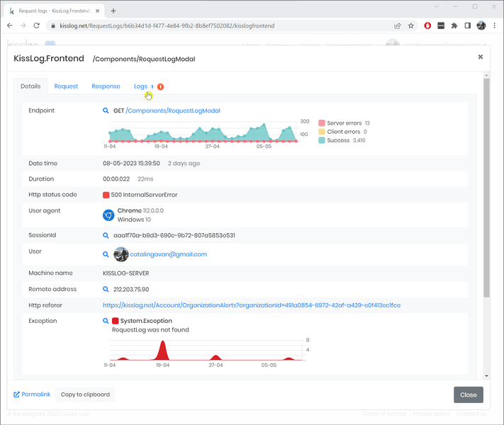The image size is (504, 425).
Task: Toggle Client errors legend swatch
Action: tap(322, 132)
